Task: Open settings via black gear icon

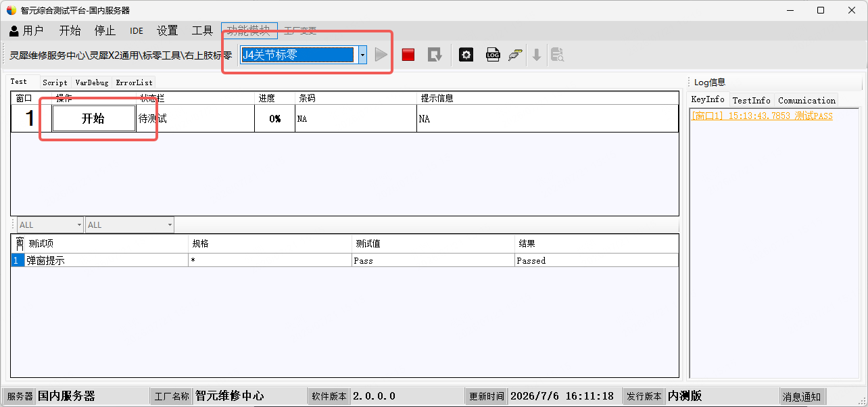Action: tap(466, 55)
